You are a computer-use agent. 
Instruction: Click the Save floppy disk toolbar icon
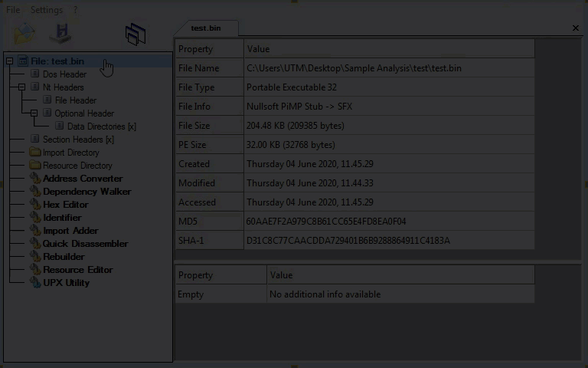pos(60,34)
